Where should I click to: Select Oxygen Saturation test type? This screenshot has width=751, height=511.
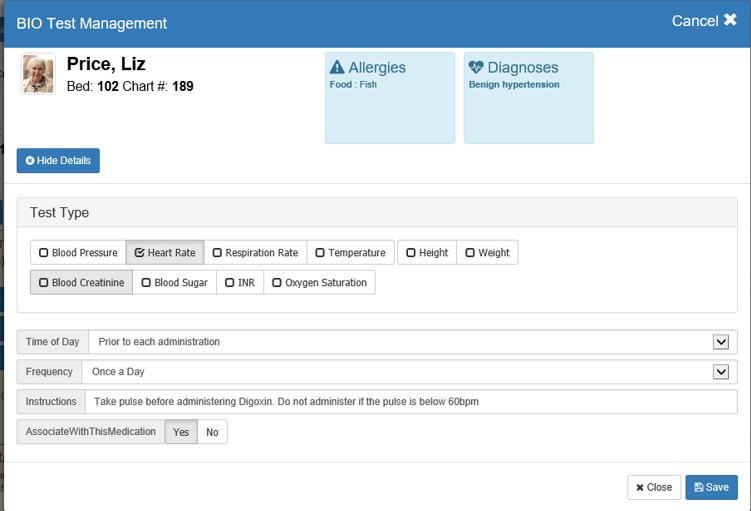point(319,283)
